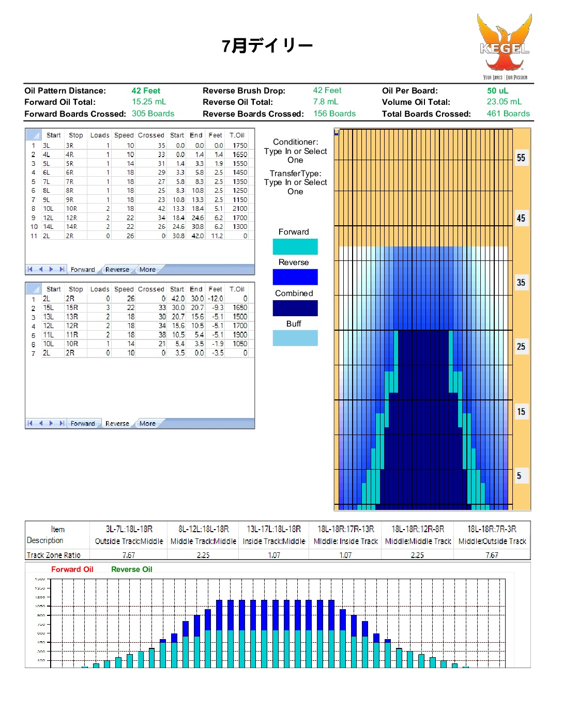Viewport: 563px width, 728px height.
Task: Open More tab in lower table
Action: point(147,424)
